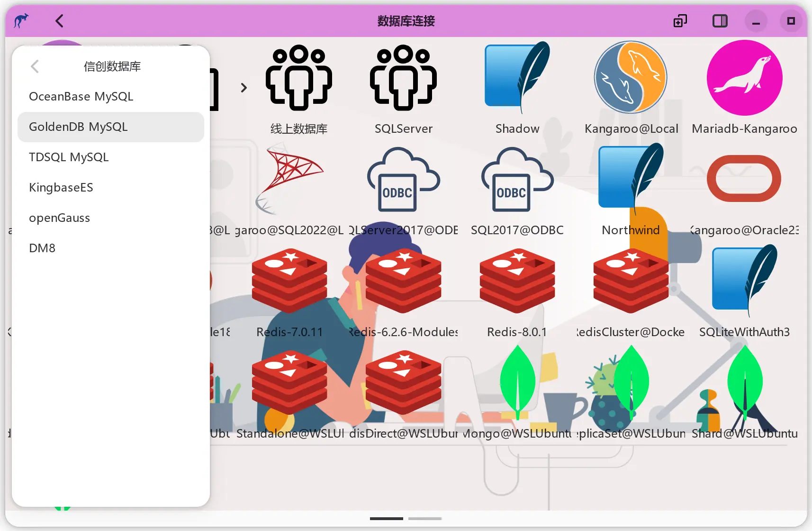Pick DM8 from the database list
This screenshot has width=812, height=531.
pos(111,248)
